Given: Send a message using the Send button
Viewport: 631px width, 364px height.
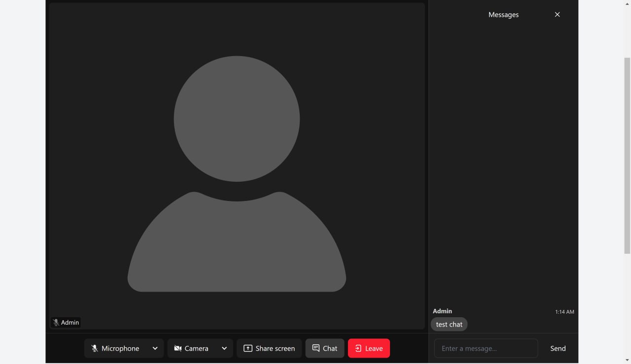Looking at the screenshot, I should [x=558, y=348].
